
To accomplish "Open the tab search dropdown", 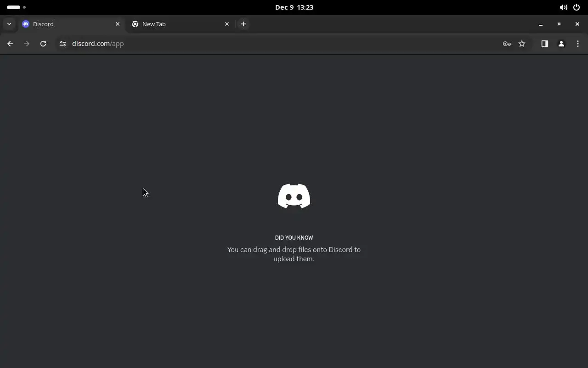I will click(9, 24).
